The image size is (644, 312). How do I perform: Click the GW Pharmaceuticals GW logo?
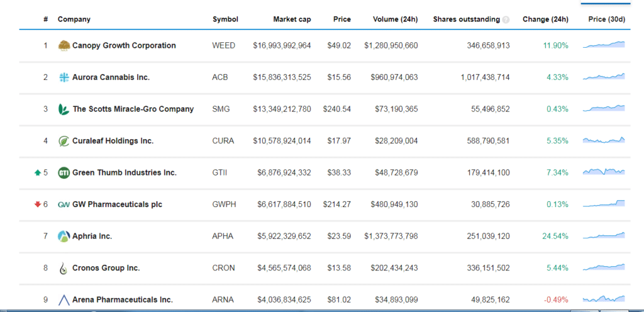tap(64, 204)
